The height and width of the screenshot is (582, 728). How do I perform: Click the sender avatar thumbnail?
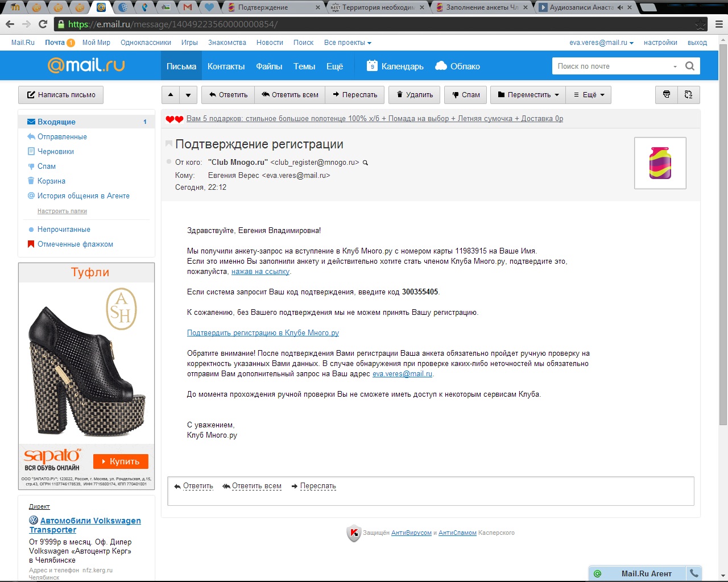(x=660, y=163)
